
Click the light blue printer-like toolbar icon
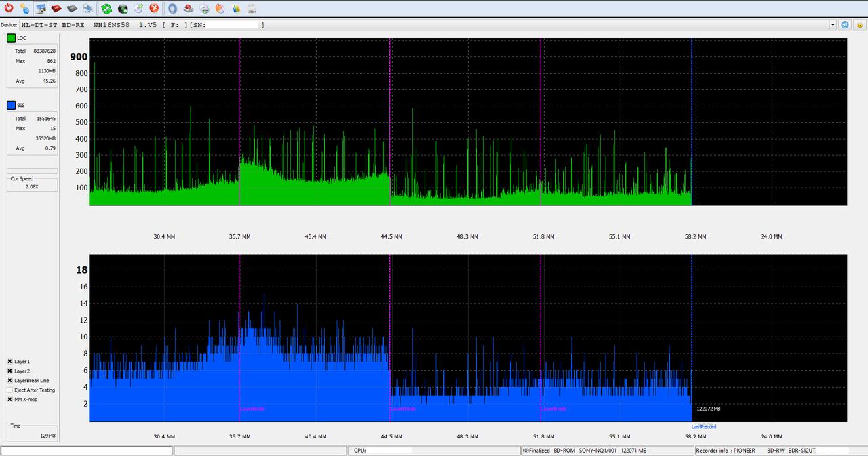click(87, 8)
